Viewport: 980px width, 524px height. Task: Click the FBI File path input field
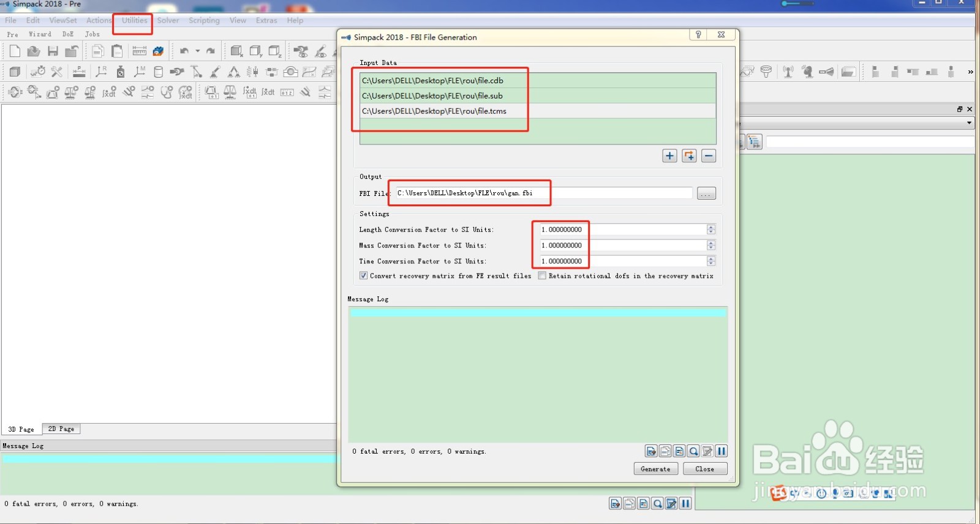pos(543,193)
